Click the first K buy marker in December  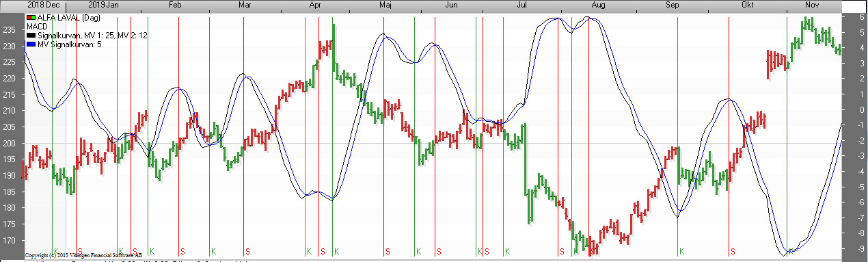(x=56, y=251)
